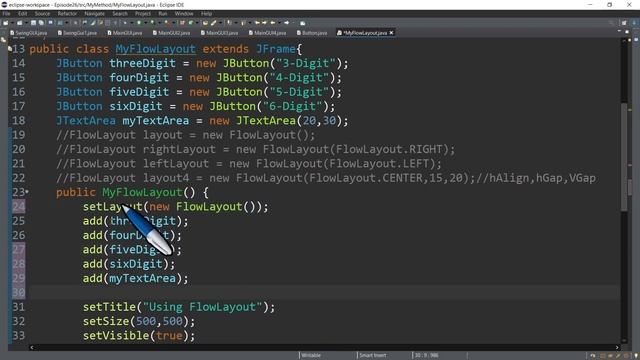Viewport: 640px width, 360px height.
Task: Click the Smart Insert status bar entry
Action: [372, 355]
